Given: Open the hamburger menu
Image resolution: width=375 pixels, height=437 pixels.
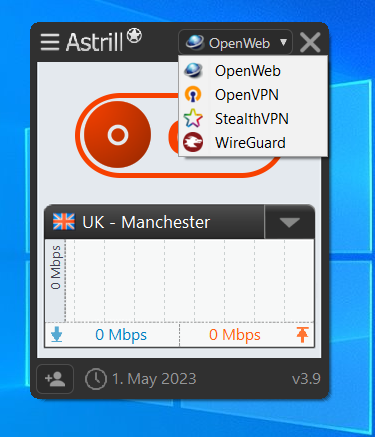Looking at the screenshot, I should pyautogui.click(x=50, y=42).
